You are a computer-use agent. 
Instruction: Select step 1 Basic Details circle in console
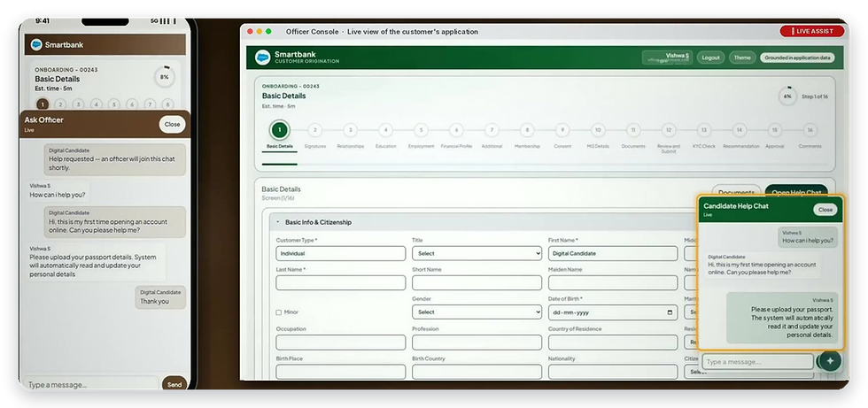click(x=280, y=130)
